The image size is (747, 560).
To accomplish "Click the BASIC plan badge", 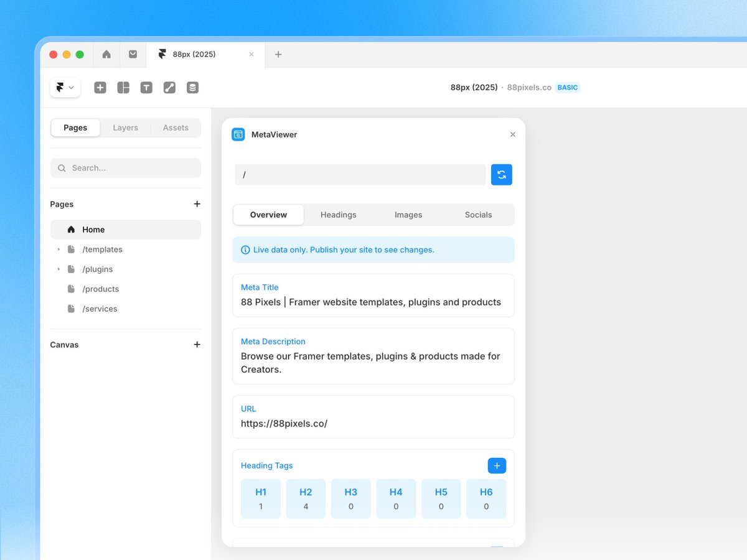I will 568,88.
